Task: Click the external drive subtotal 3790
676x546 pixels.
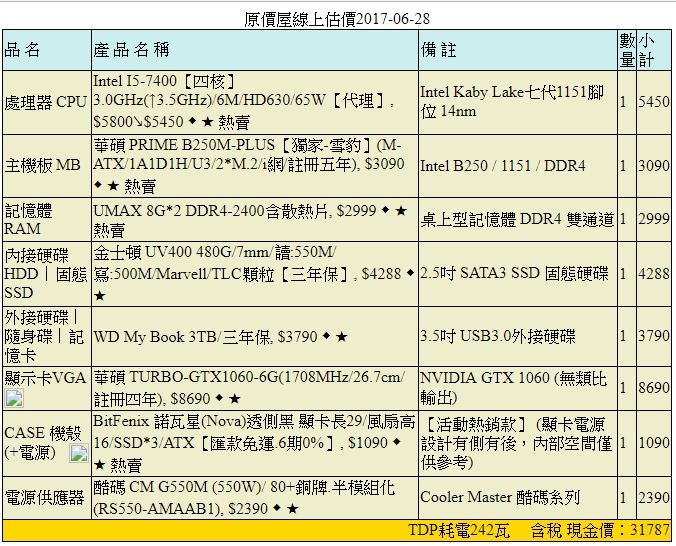Action: (654, 336)
